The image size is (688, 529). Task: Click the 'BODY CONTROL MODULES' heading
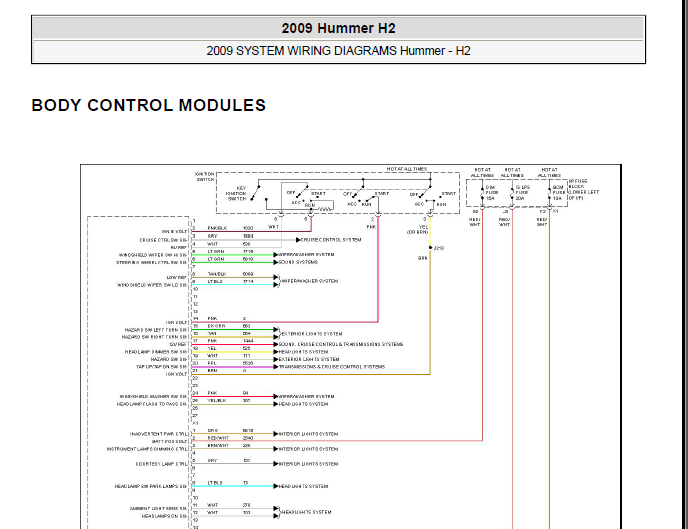149,105
